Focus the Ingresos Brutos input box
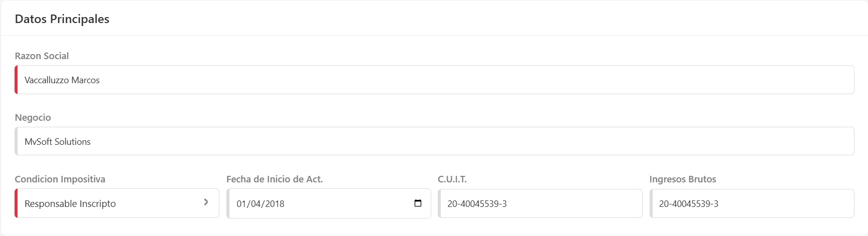 pyautogui.click(x=752, y=203)
